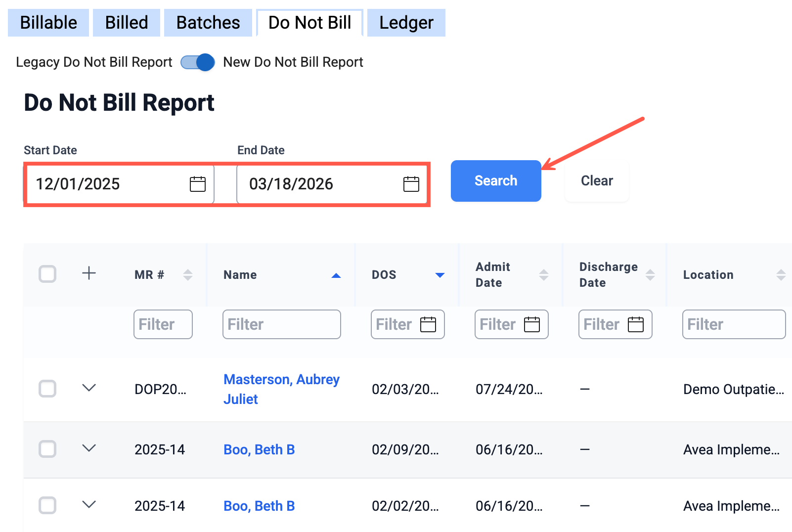792x532 pixels.
Task: Sort by MR # column arrows
Action: (x=187, y=275)
